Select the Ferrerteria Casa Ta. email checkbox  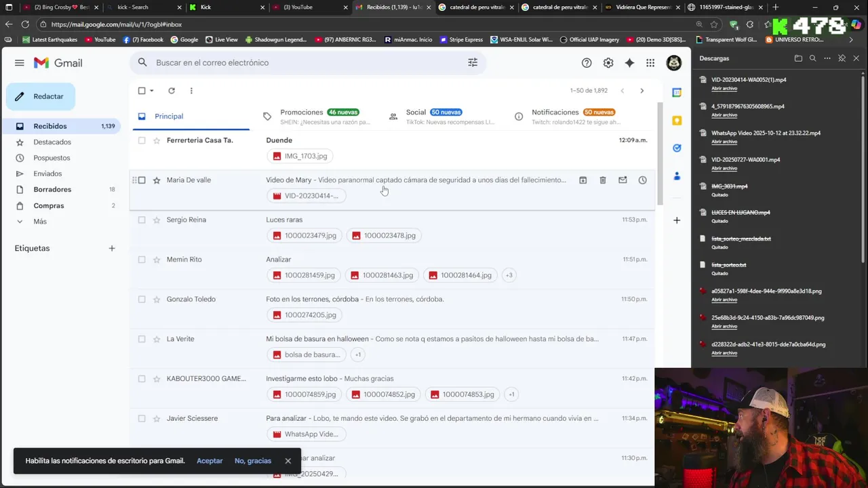click(x=142, y=140)
